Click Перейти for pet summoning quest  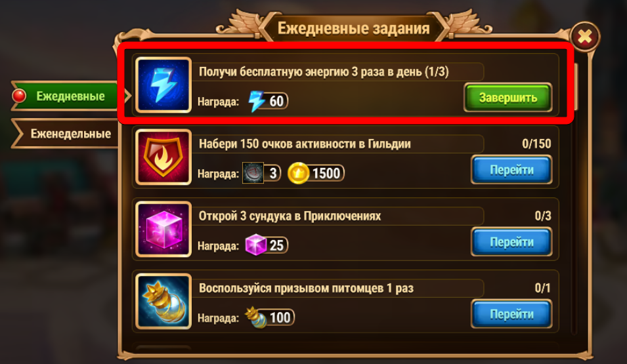click(511, 314)
